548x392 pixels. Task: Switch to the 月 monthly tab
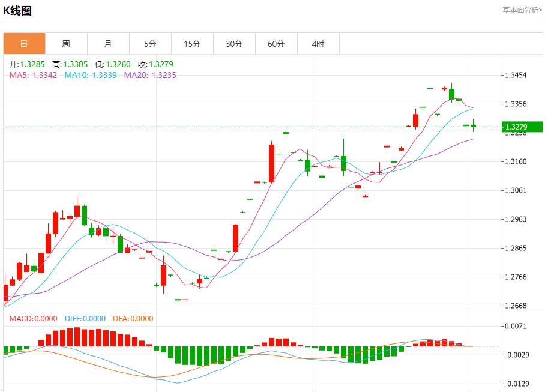(x=108, y=44)
